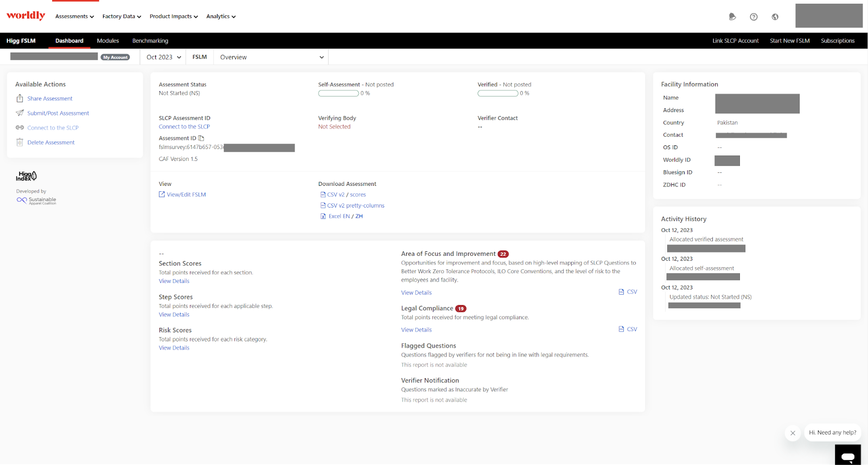Click the Share Assessment icon
Viewport: 868px width, 465px height.
[x=20, y=99]
